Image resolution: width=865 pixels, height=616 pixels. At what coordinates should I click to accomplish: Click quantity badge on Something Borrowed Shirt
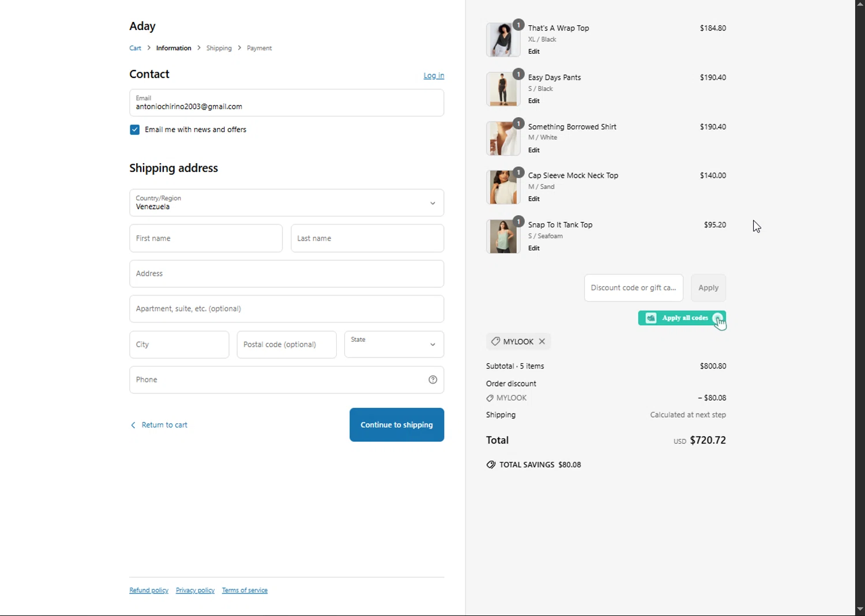[x=518, y=123]
